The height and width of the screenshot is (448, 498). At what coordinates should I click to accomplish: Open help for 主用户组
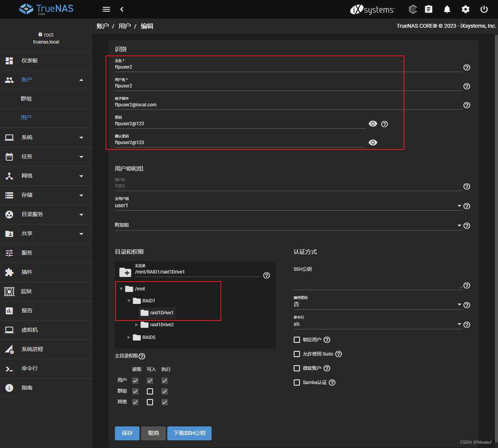click(467, 206)
